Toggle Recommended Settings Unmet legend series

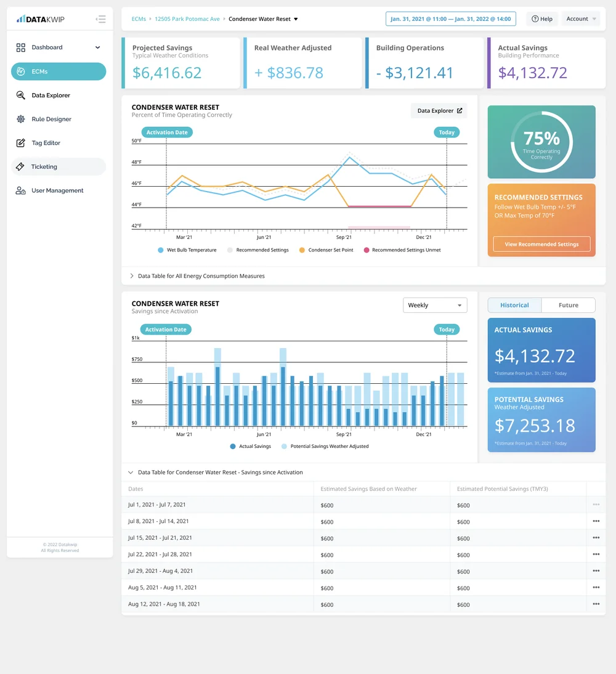(x=402, y=250)
